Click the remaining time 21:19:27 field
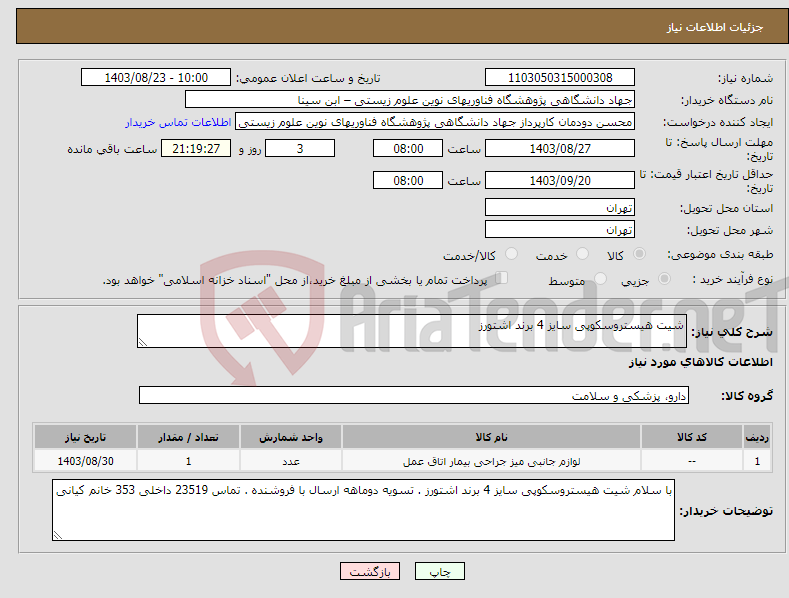This screenshot has width=789, height=598. (x=196, y=148)
